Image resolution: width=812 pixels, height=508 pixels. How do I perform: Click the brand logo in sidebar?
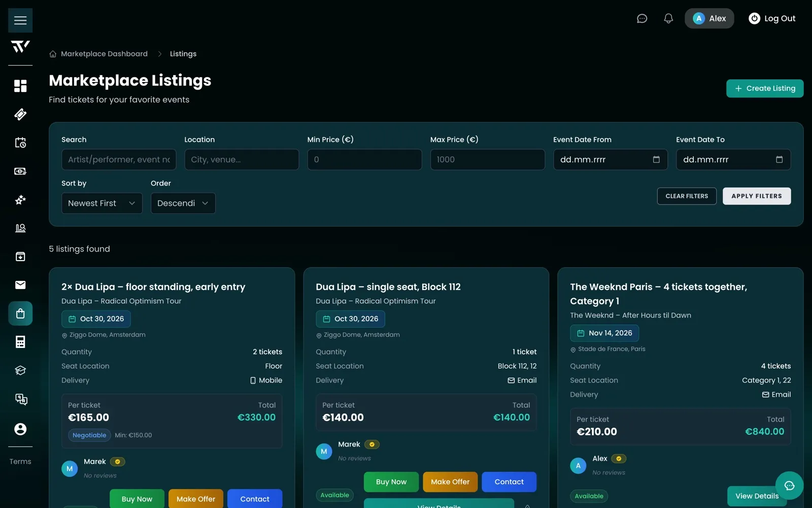pos(20,47)
